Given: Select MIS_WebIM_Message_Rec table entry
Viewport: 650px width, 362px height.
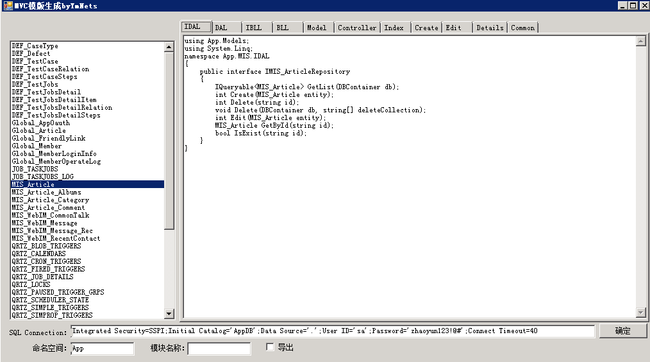Looking at the screenshot, I should [x=87, y=230].
